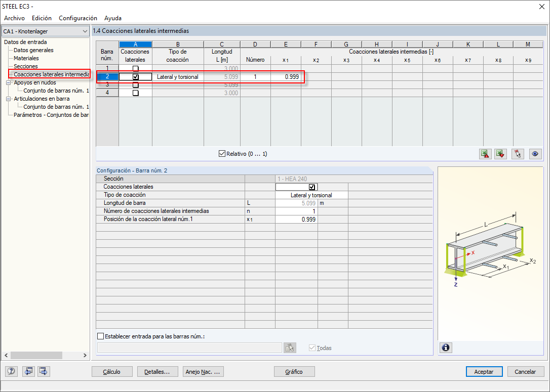Go to next input window arrow icon

[44, 371]
